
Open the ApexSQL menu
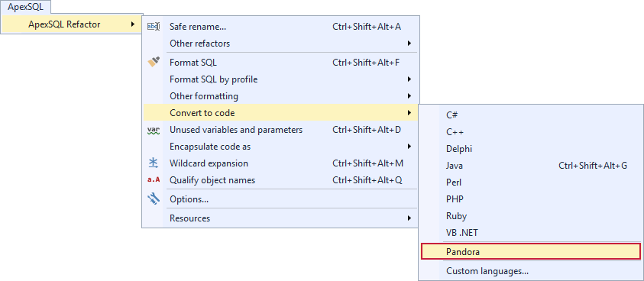[x=25, y=7]
